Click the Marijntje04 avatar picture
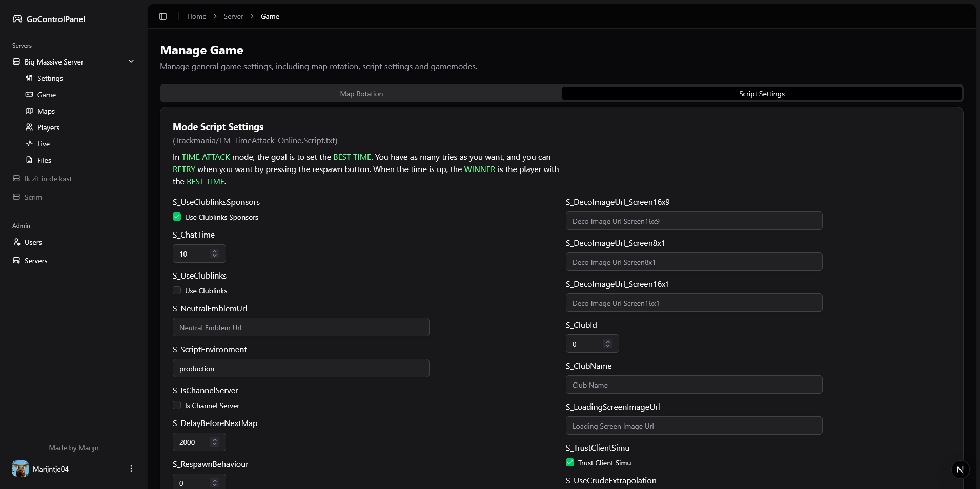The image size is (980, 489). coord(21,469)
